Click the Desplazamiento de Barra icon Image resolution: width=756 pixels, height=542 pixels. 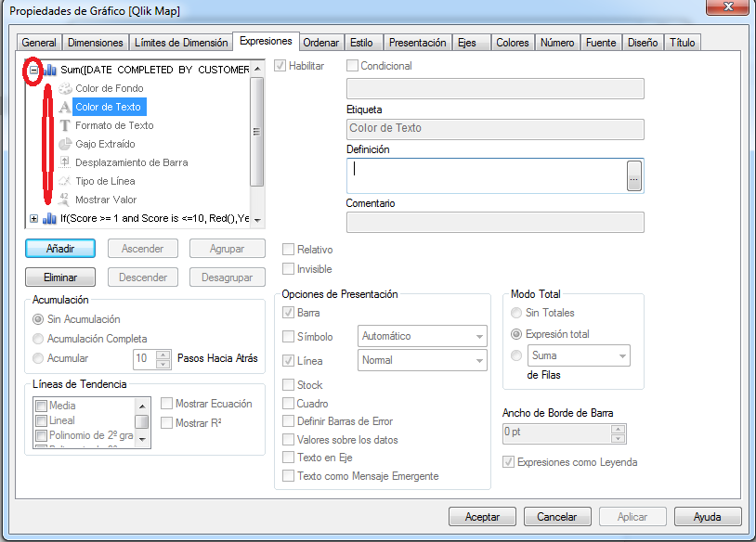tap(65, 162)
